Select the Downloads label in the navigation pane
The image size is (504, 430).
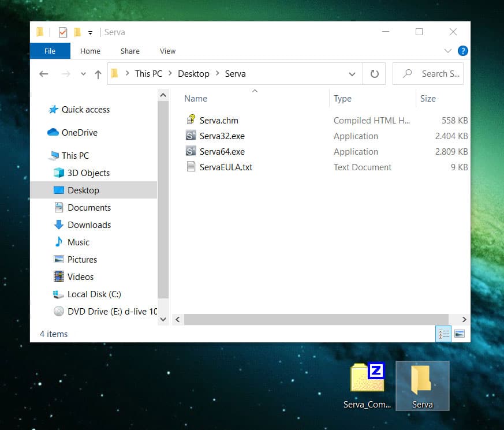click(89, 225)
